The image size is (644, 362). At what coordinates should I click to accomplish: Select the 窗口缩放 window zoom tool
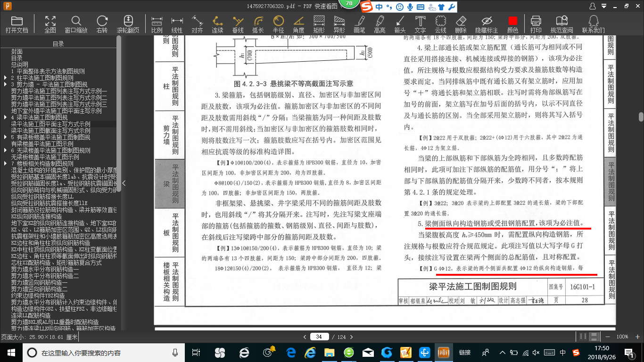click(76, 24)
